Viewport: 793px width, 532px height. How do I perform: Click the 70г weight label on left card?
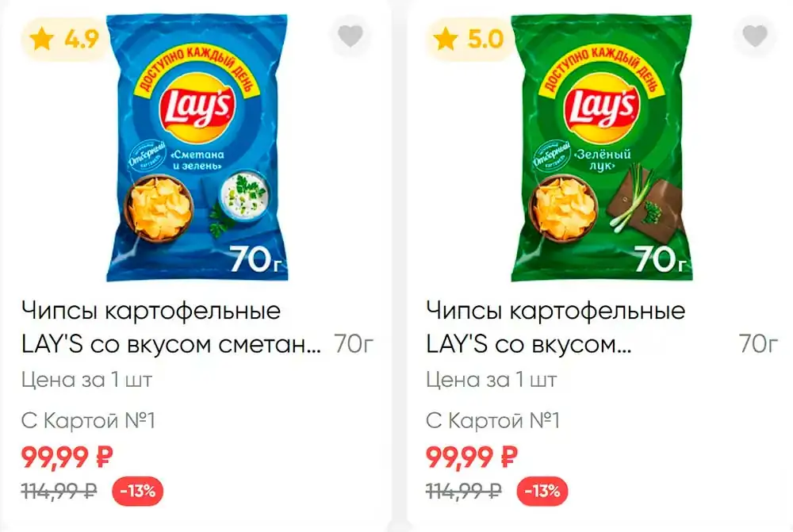coord(354,344)
